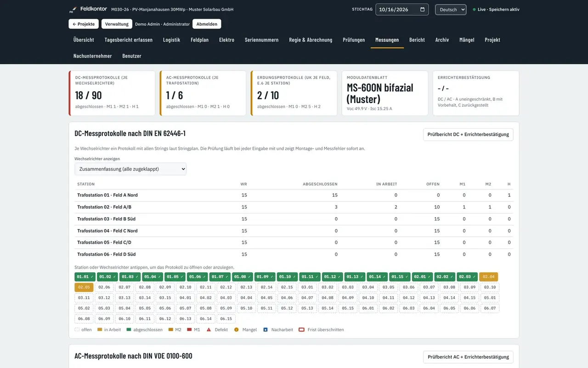Open completed inverter chip 02.03

coord(467,276)
